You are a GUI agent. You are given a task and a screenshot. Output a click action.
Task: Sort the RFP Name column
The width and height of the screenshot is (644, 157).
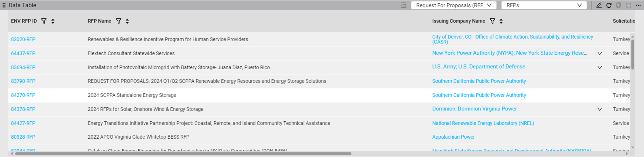click(127, 21)
